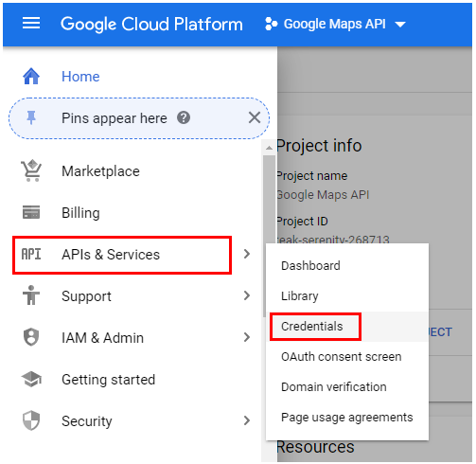Expand the APIs & Services submenu arrow
Screen dimensions: 476x464
coord(247,254)
